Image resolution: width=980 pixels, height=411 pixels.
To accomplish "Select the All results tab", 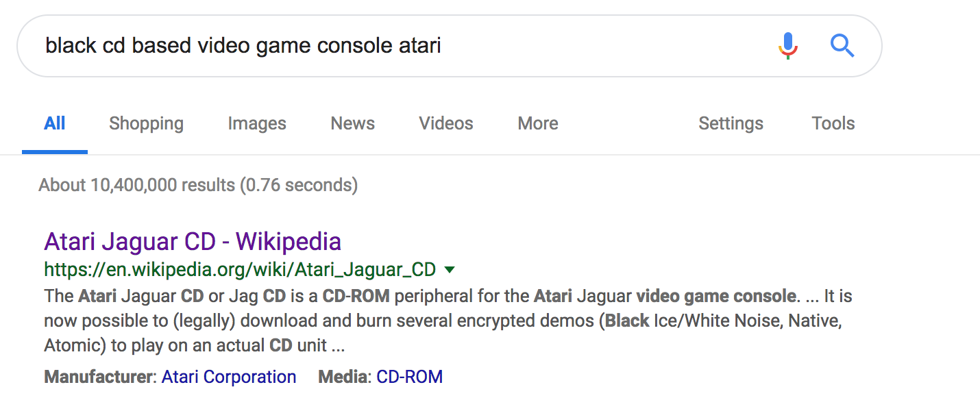I will click(x=55, y=123).
